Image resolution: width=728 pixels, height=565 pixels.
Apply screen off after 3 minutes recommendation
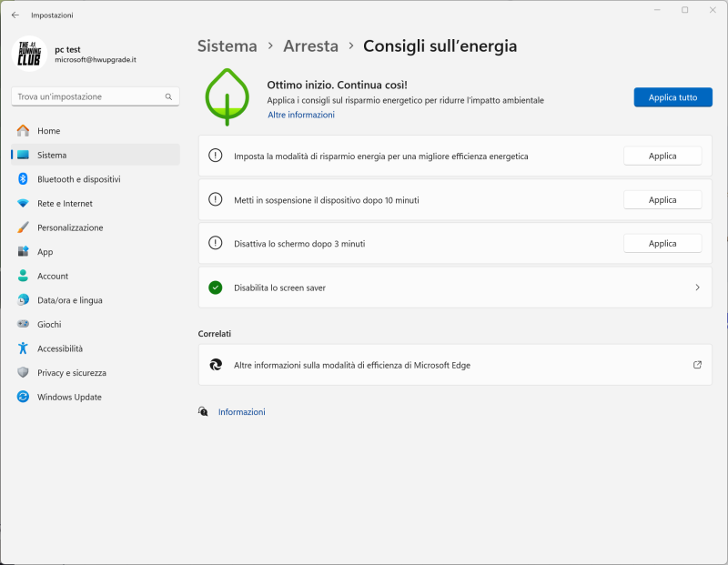[662, 243]
